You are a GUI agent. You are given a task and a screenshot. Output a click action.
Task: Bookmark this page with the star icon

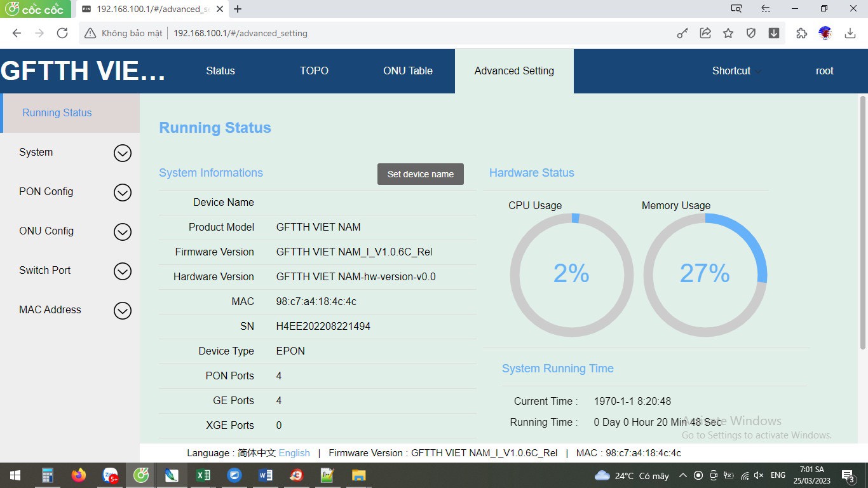pyautogui.click(x=728, y=33)
